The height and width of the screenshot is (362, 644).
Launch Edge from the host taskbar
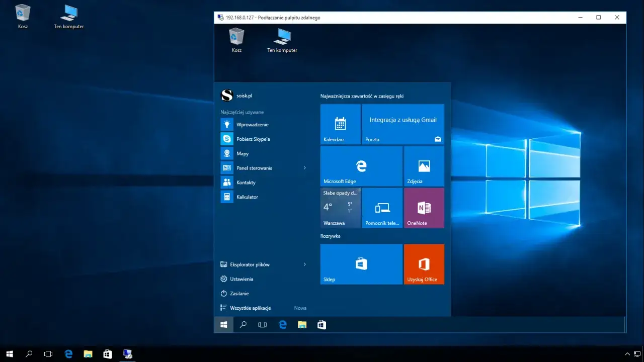(68, 353)
